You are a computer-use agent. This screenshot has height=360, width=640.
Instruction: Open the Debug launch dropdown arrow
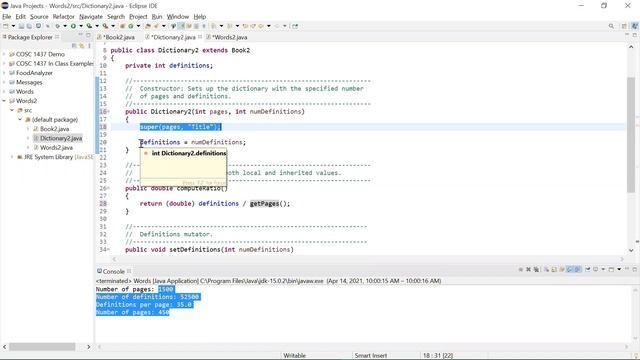click(x=65, y=26)
